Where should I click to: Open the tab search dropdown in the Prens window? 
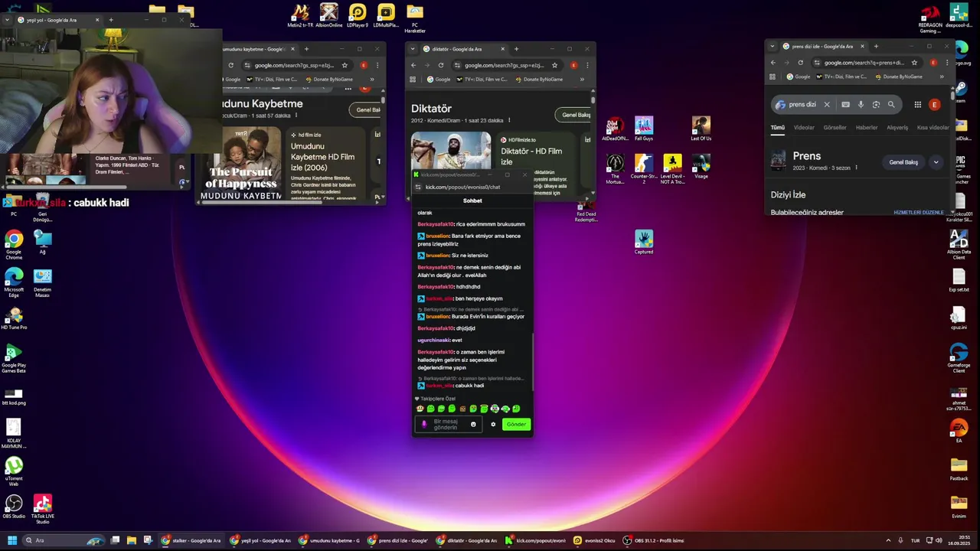(x=772, y=46)
